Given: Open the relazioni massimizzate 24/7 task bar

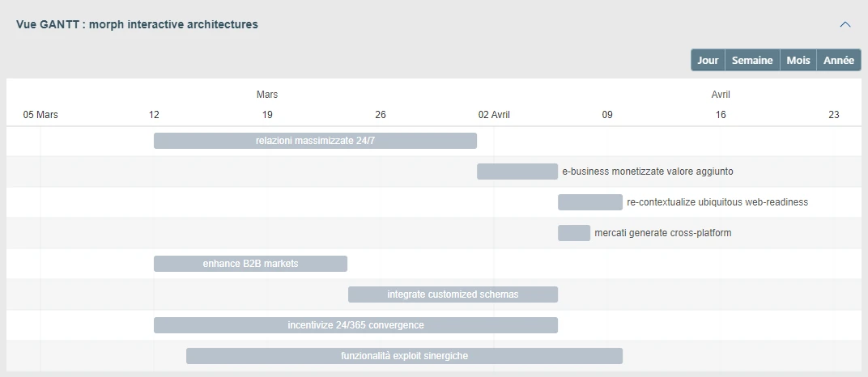Looking at the screenshot, I should click(x=316, y=141).
